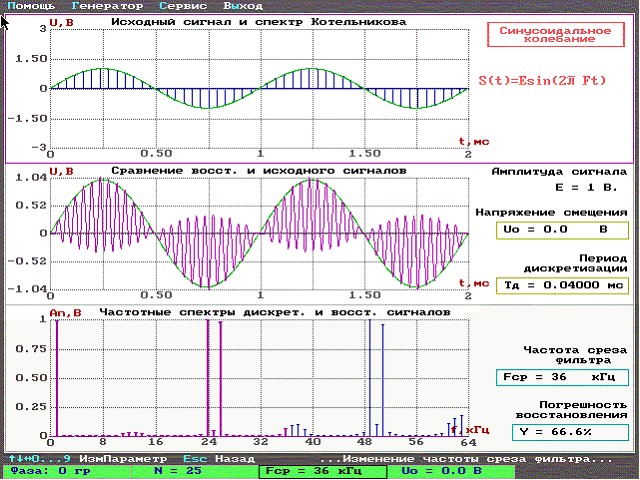Select the Uo = 0.0 В offset voltage field

point(561,229)
